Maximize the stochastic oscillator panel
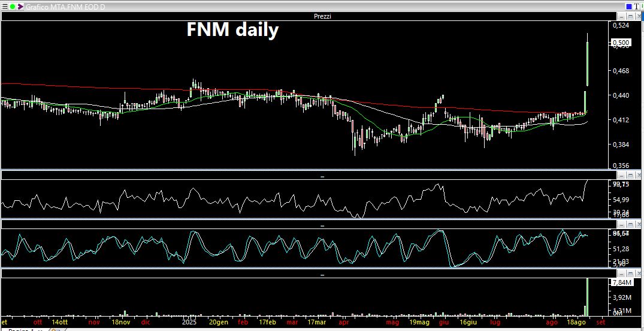The width and height of the screenshot is (644, 331). 629,225
